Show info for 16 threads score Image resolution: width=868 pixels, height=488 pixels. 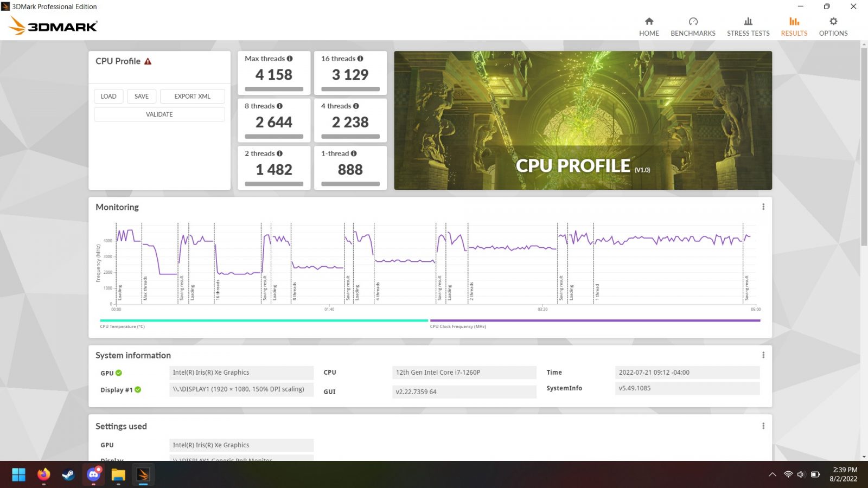(360, 59)
